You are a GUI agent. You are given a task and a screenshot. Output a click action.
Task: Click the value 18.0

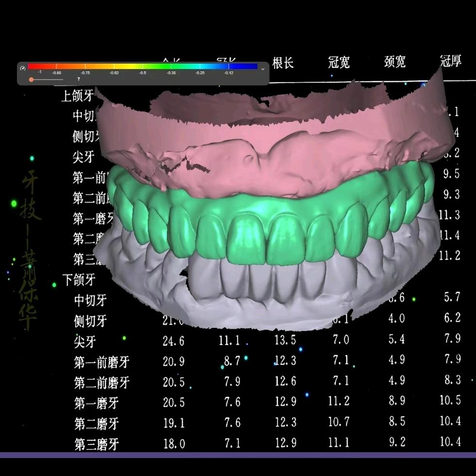coord(174,443)
